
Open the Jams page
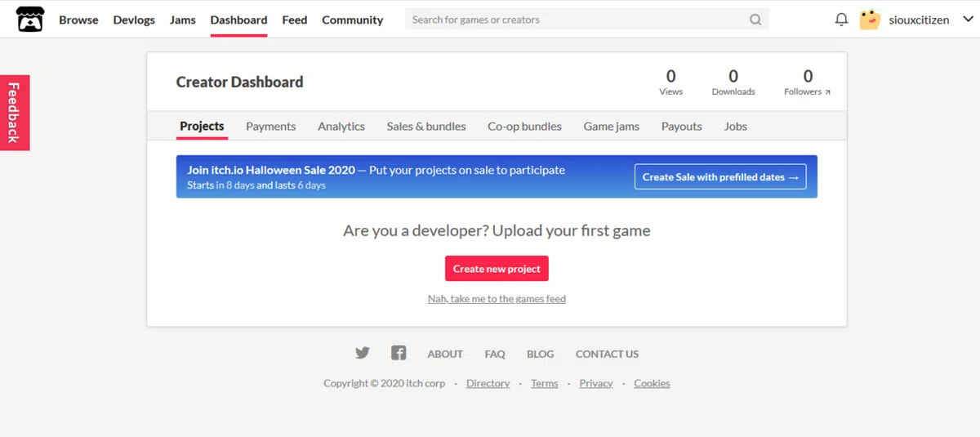coord(183,20)
